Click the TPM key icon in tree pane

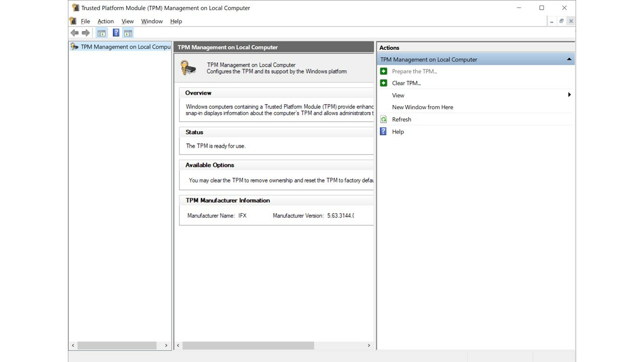tap(75, 47)
